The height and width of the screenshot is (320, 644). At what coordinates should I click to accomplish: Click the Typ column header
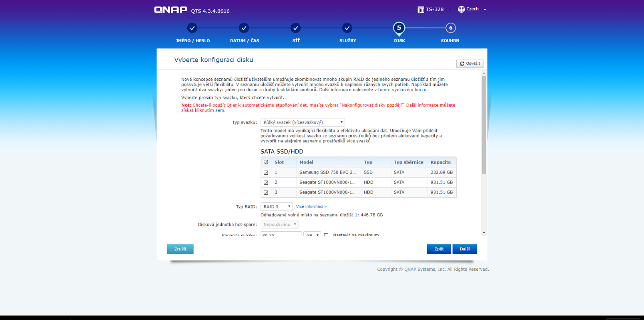click(376, 162)
